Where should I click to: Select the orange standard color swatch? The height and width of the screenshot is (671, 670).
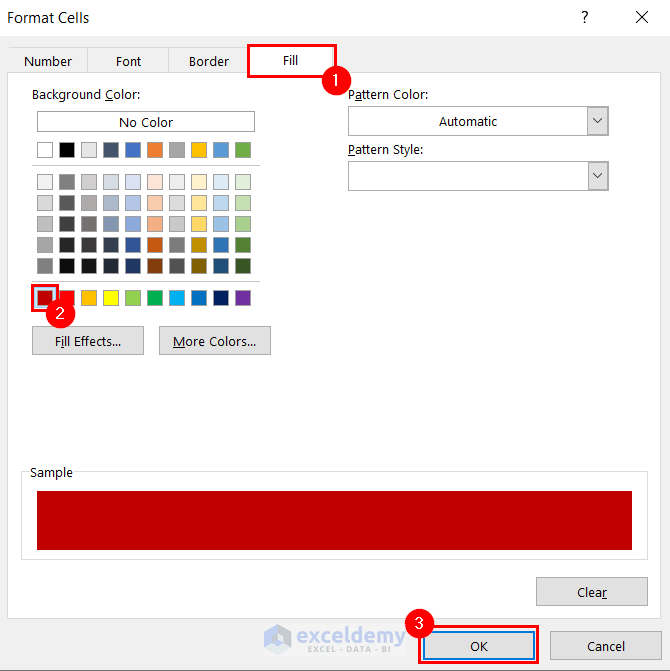89,298
